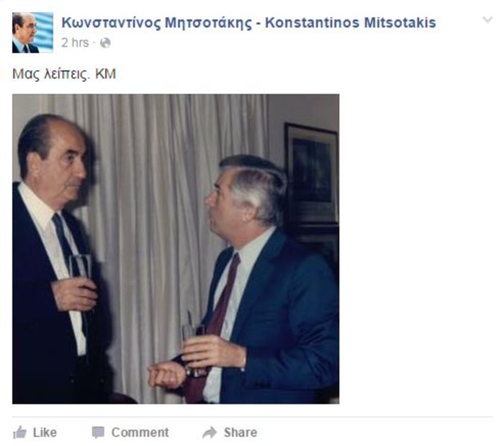This screenshot has height=446, width=504.
Task: Click the 'Konstantinos Mitsotakis' English name text
Action: [351, 23]
